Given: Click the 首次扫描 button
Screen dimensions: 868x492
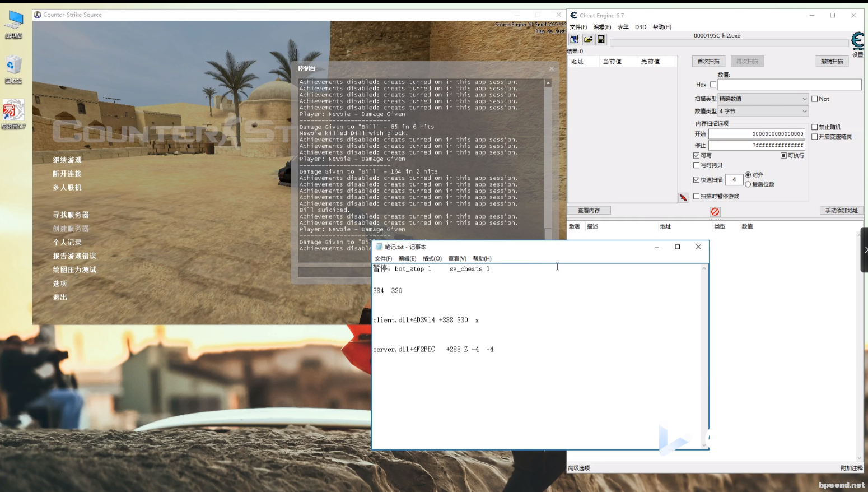Looking at the screenshot, I should pos(708,61).
